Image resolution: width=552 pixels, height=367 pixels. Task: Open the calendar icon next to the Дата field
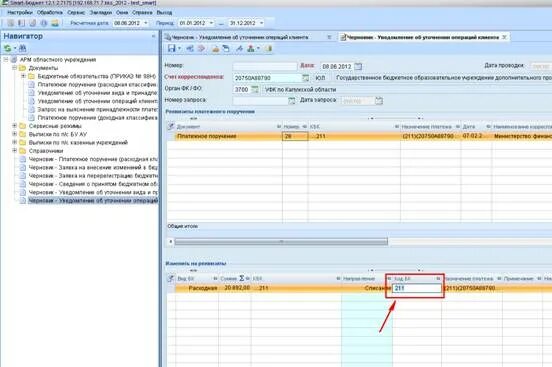(x=358, y=66)
